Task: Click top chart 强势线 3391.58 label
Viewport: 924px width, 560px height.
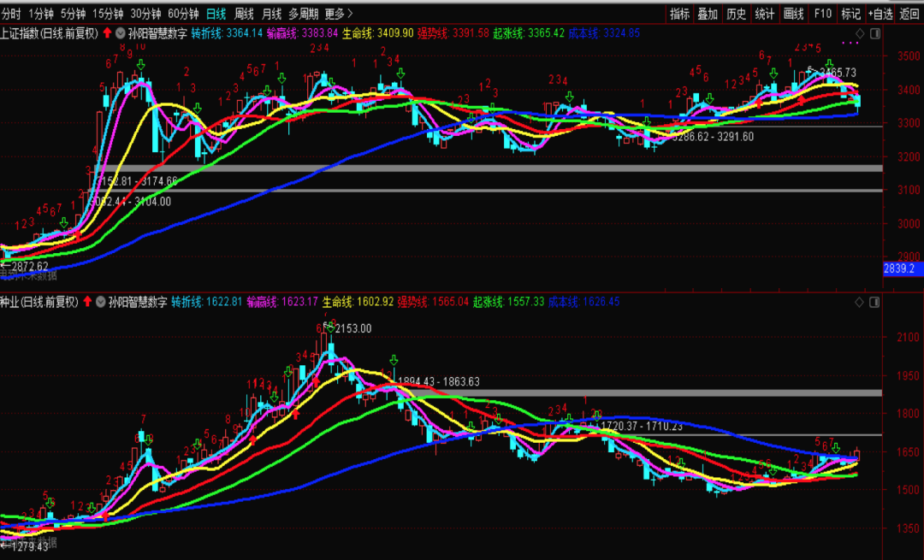Action: pos(453,33)
